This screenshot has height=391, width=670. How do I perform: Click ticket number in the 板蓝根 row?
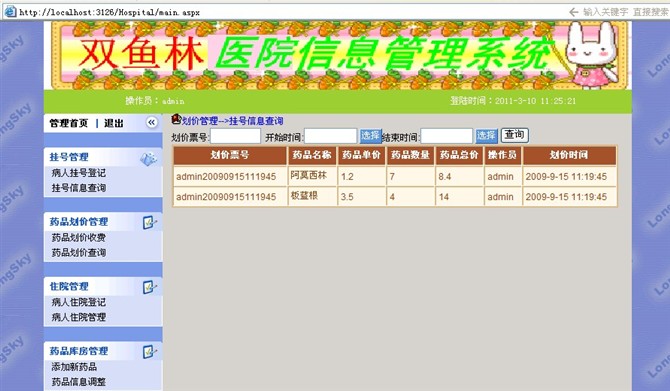pos(226,197)
